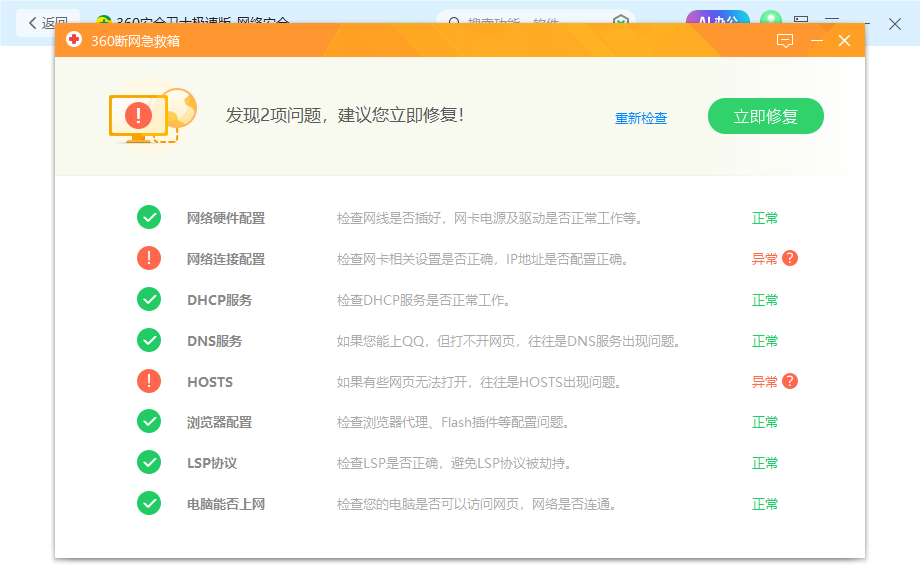Click the magnifier icon in the search bar
920x580 pixels.
454,19
